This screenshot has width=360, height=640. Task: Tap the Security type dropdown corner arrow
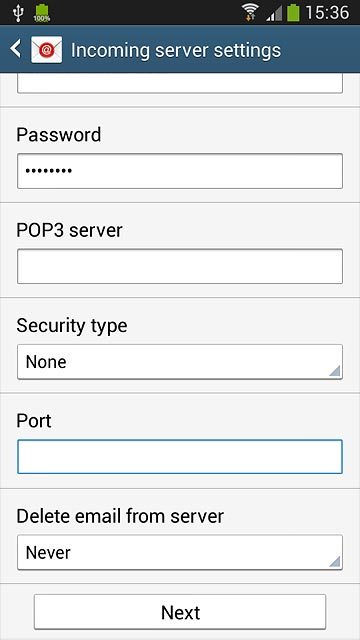click(x=335, y=371)
